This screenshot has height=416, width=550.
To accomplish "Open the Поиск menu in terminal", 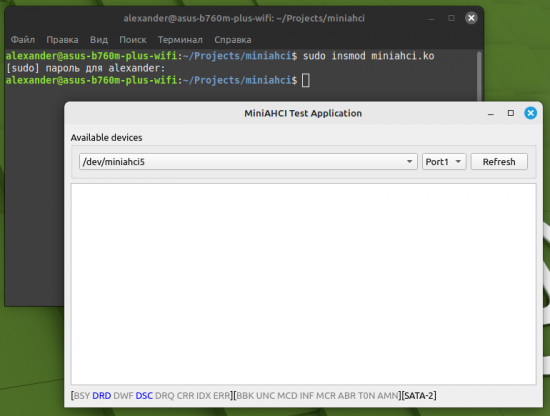I will click(133, 40).
